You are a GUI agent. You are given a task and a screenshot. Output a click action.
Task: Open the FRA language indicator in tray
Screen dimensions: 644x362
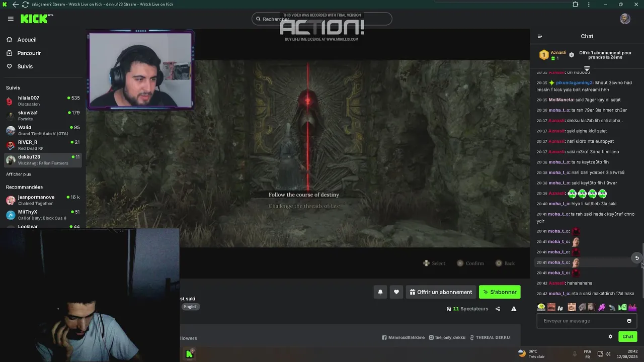[587, 354]
